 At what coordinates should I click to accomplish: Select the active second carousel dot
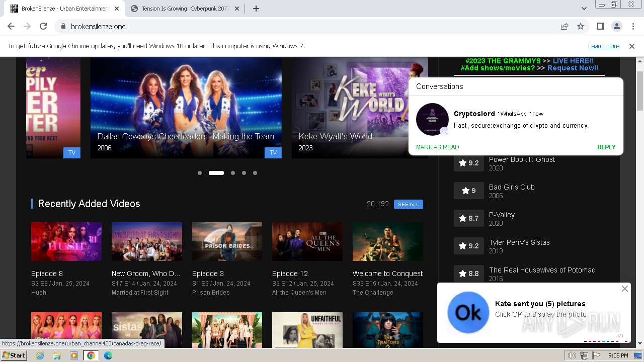tap(216, 173)
